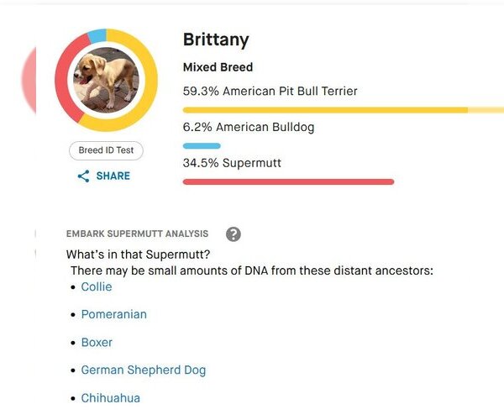Select the blue segment of donut chart
Image resolution: width=504 pixels, height=420 pixels.
tap(97, 36)
